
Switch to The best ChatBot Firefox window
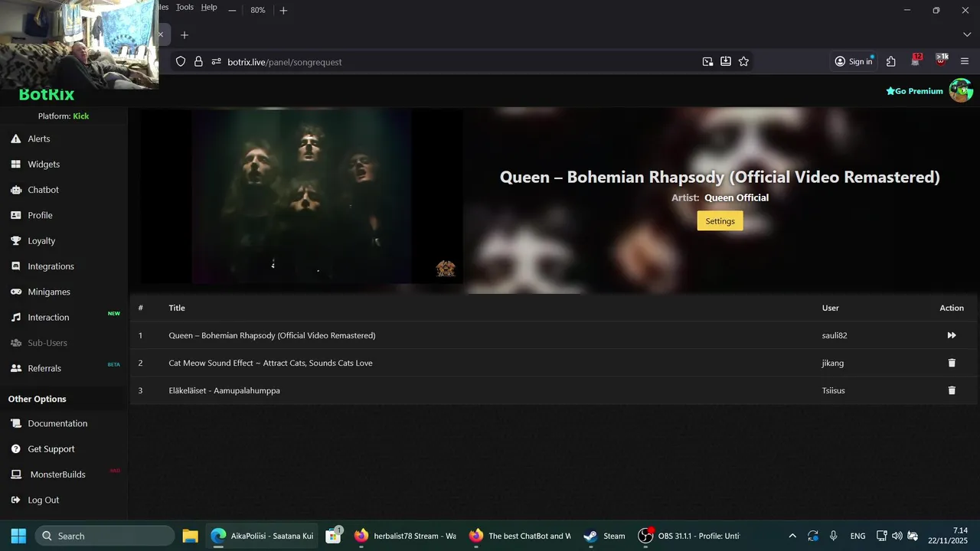(520, 536)
